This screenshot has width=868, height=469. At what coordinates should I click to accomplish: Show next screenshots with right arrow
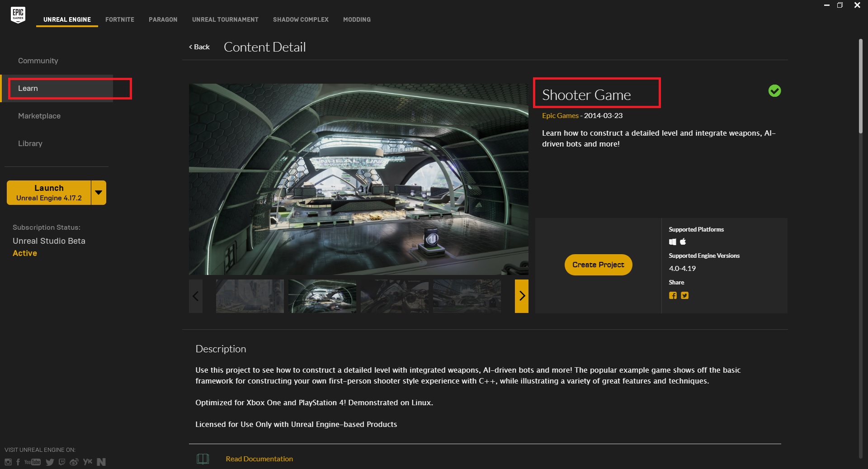[x=522, y=296]
